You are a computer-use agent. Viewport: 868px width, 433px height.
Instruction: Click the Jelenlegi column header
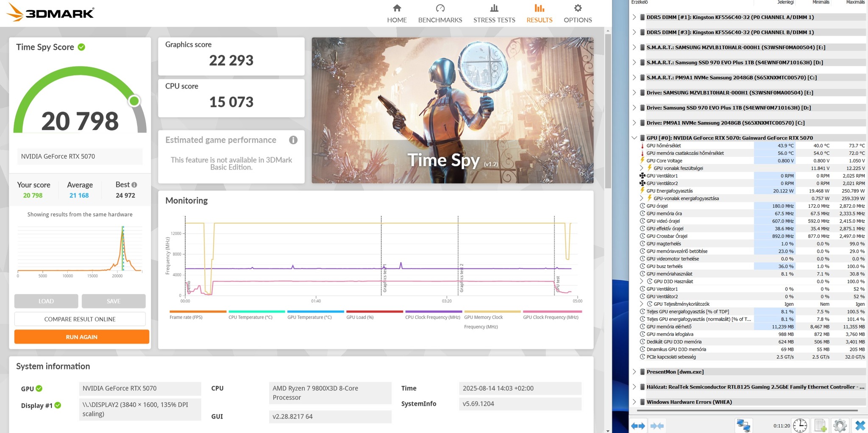coord(785,3)
